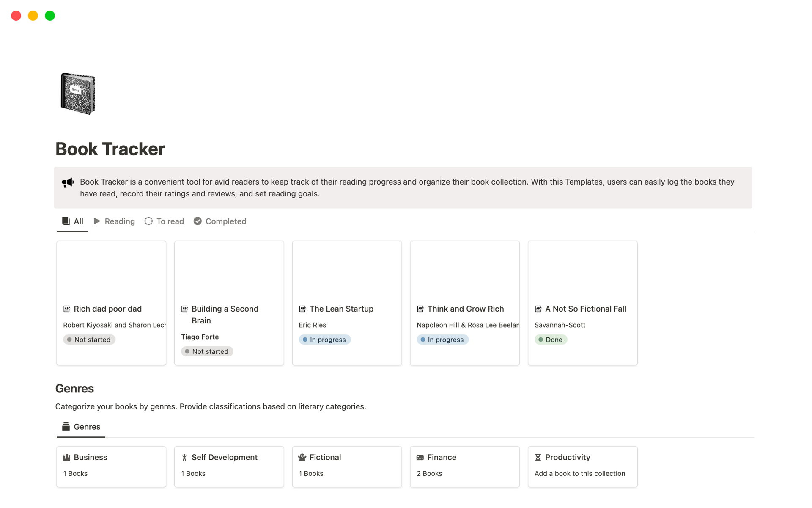Toggle Done status on A Not So Fictional Fall
812x508 pixels.
click(551, 340)
